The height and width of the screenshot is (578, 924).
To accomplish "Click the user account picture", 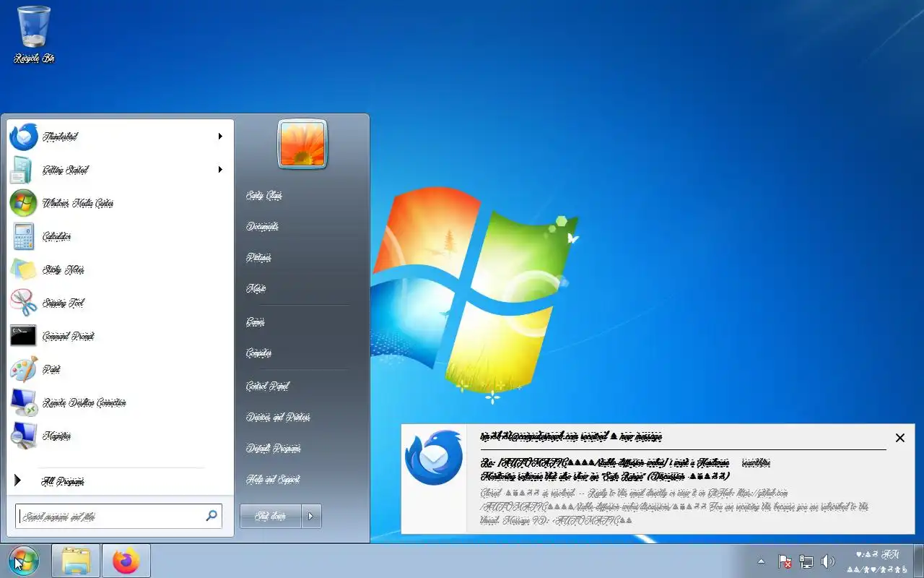I will click(302, 144).
